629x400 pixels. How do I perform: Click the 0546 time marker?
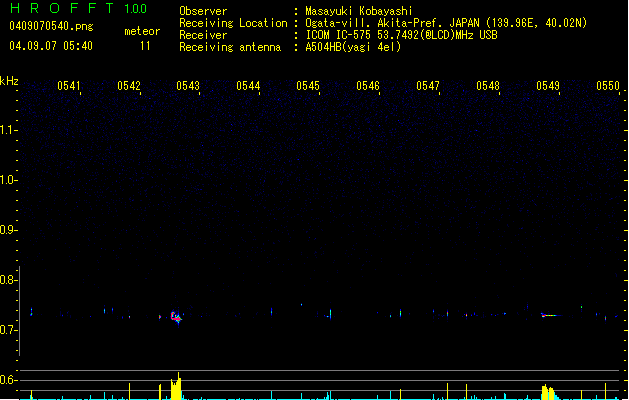[368, 86]
